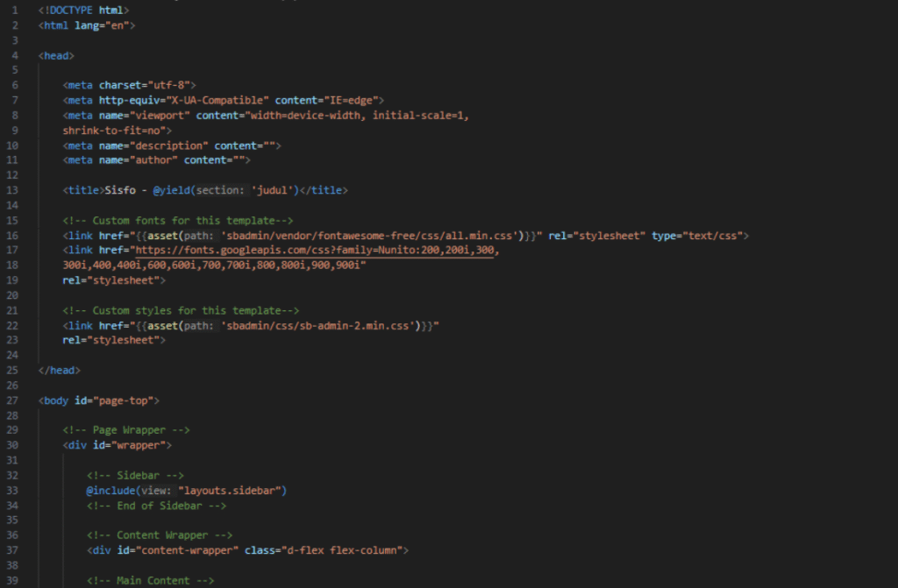Click the "X-UA-Compatible" attribute value

[217, 100]
